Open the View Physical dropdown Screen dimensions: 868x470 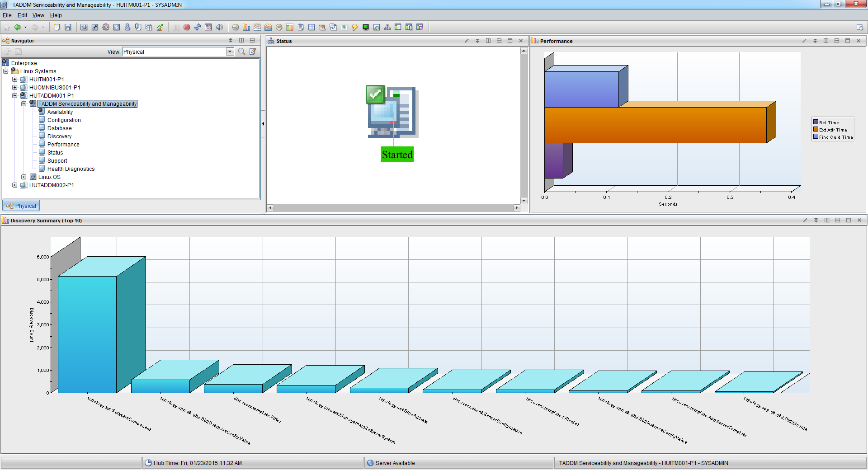230,52
